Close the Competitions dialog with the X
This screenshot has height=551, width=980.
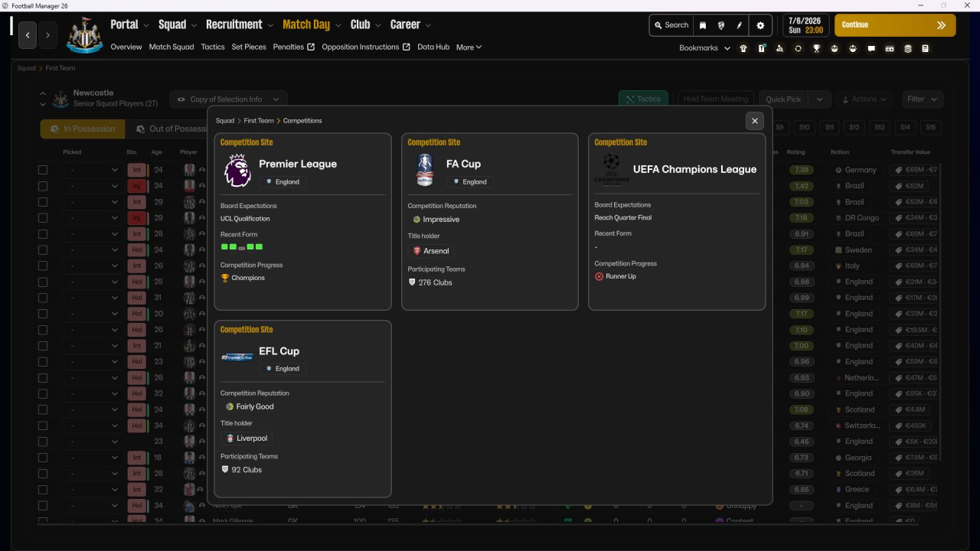click(x=755, y=121)
